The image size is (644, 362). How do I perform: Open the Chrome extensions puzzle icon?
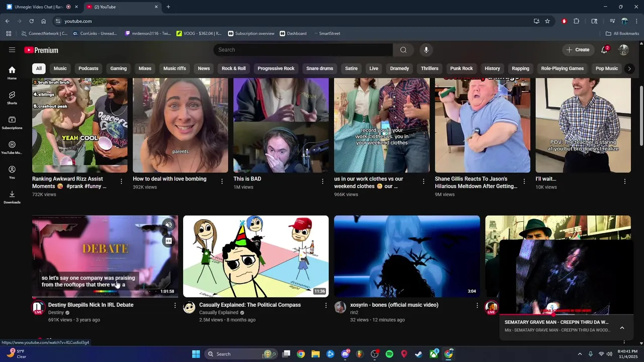[x=577, y=21]
